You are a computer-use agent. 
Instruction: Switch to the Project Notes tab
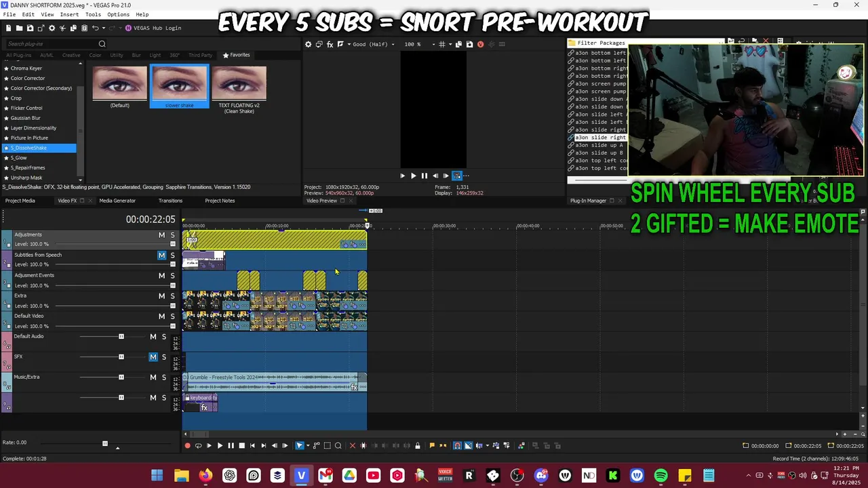pyautogui.click(x=220, y=201)
